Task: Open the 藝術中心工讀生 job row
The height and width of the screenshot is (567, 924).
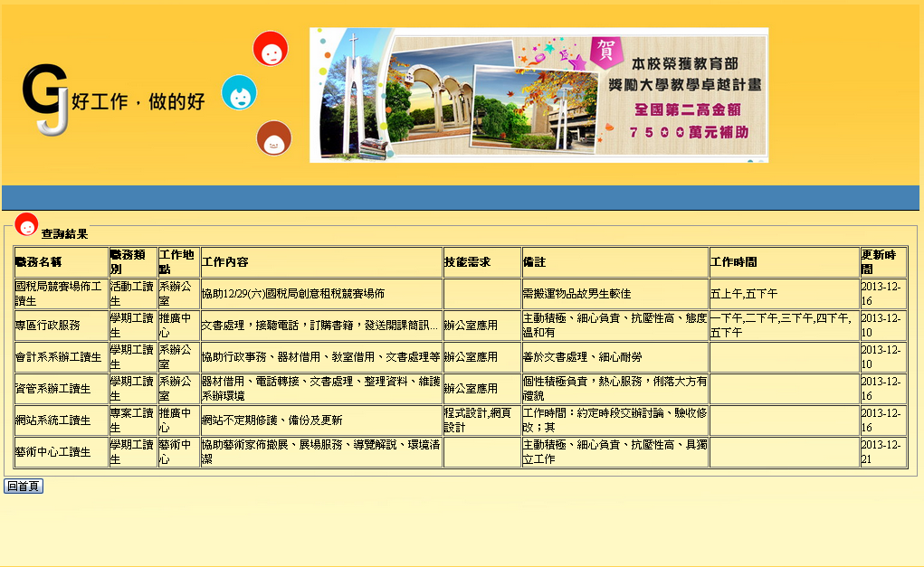Action: tap(52, 452)
